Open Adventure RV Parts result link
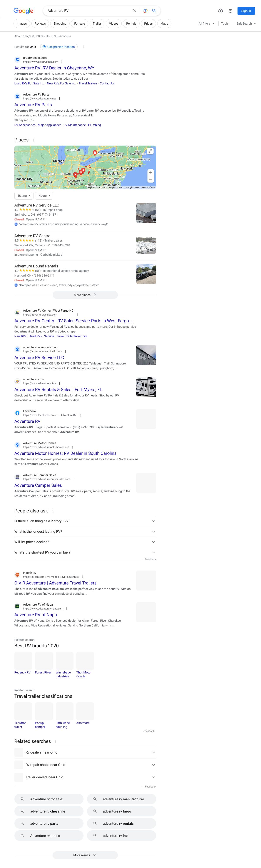 (33, 105)
